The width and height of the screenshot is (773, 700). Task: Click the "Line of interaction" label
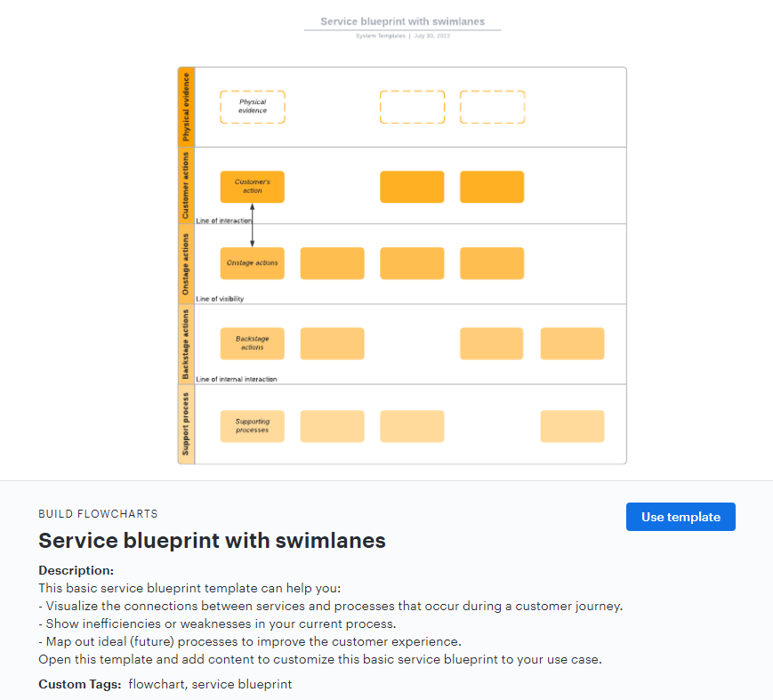(224, 221)
